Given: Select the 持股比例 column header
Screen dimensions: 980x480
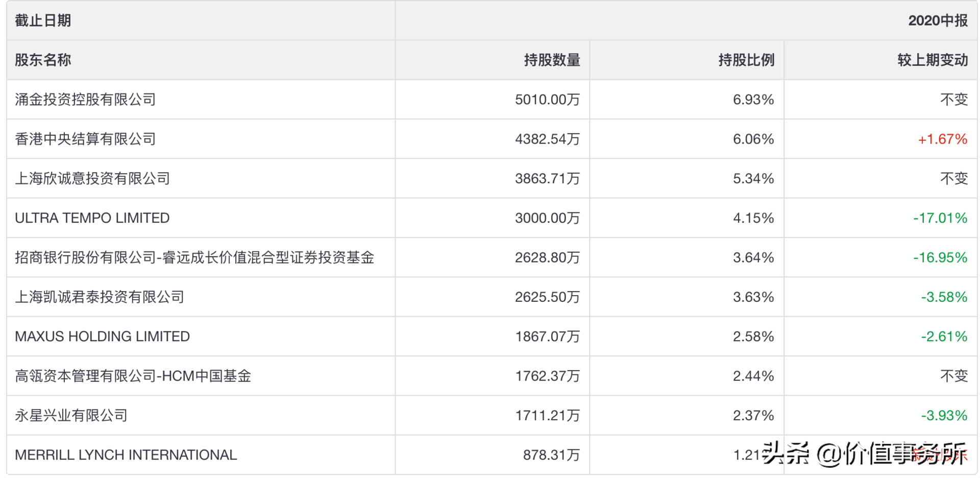Looking at the screenshot, I should tap(746, 60).
